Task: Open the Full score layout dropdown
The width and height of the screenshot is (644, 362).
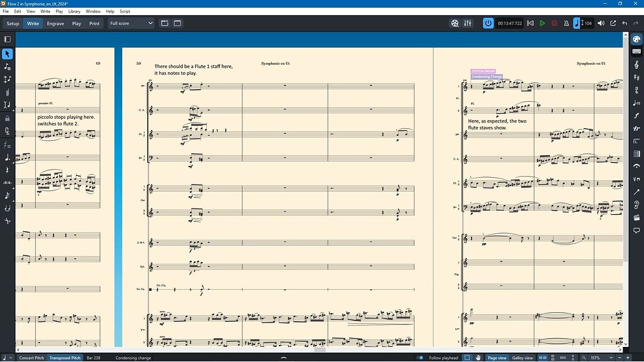Action: coord(130,23)
